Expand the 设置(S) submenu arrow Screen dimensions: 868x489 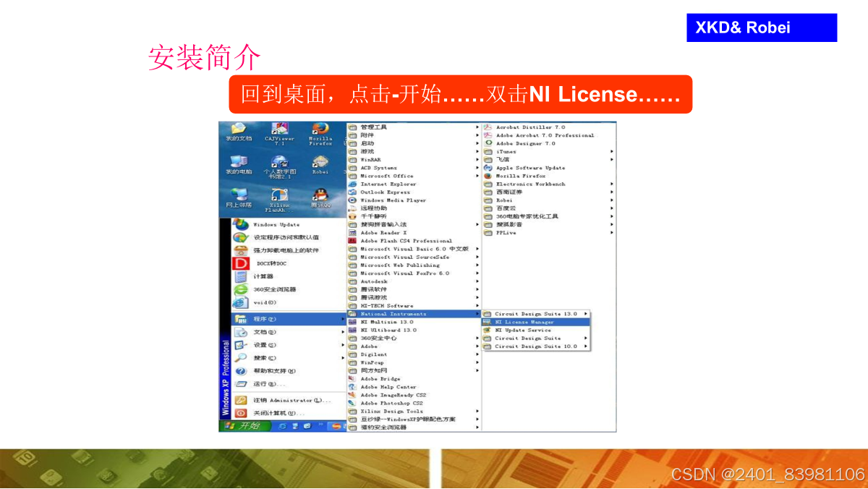342,345
